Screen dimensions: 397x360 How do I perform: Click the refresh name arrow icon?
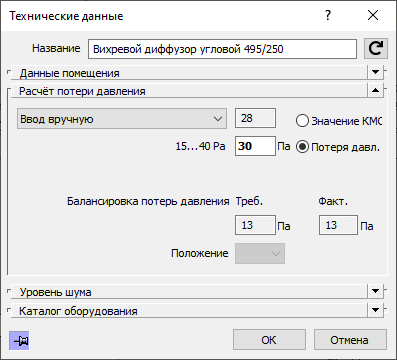click(376, 49)
